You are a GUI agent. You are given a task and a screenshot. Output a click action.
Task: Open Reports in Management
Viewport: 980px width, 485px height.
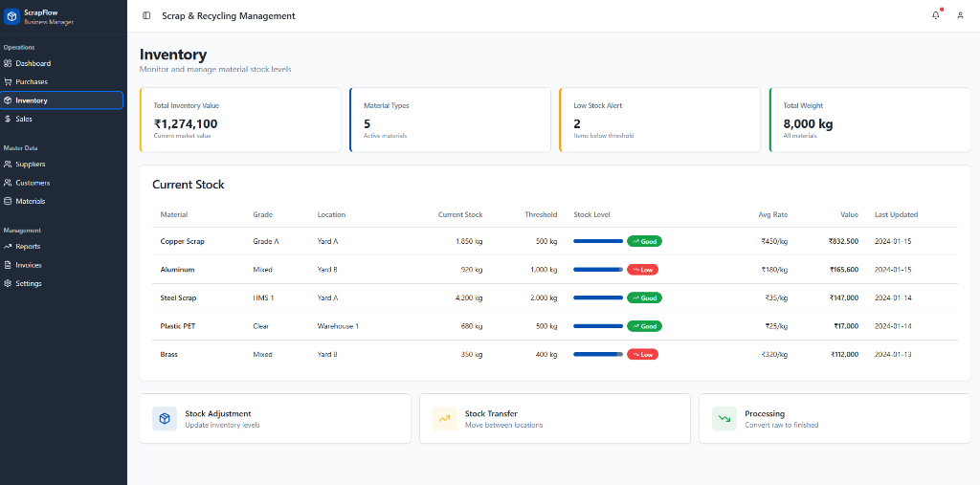coord(61,246)
